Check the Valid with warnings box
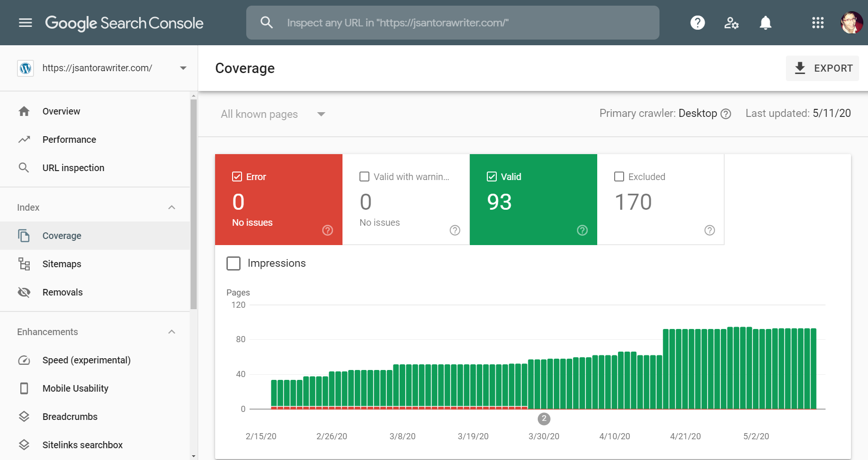 [364, 176]
